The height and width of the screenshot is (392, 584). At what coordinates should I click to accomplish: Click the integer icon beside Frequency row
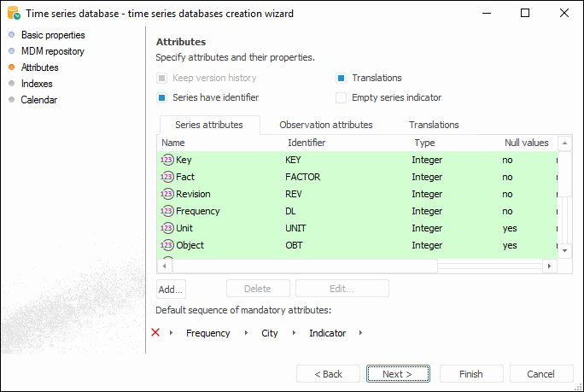(x=167, y=211)
